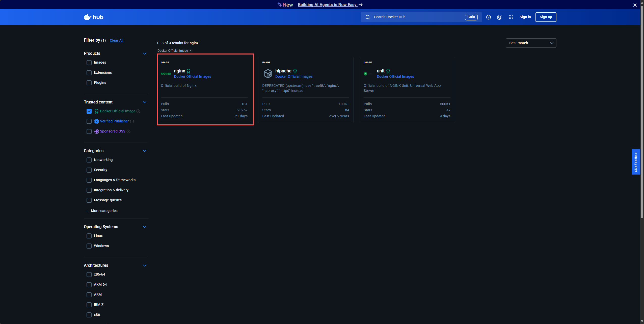
Task: Open the Best match sort dropdown
Action: [x=531, y=43]
